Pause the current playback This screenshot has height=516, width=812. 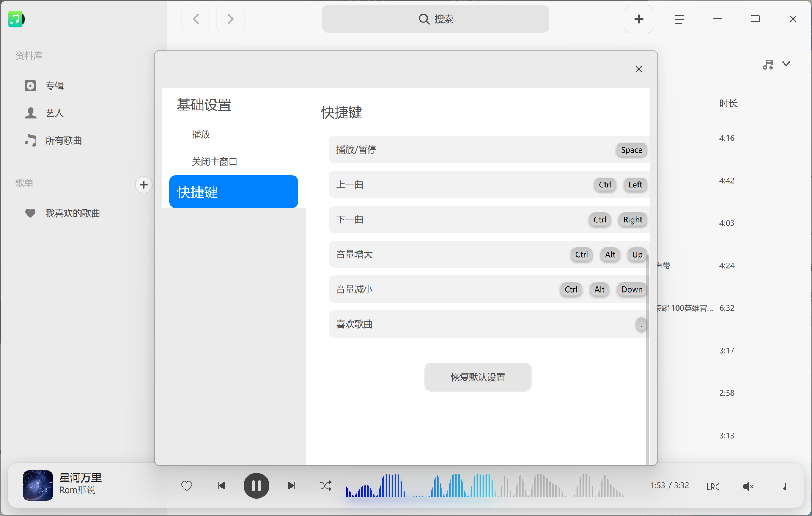[257, 486]
